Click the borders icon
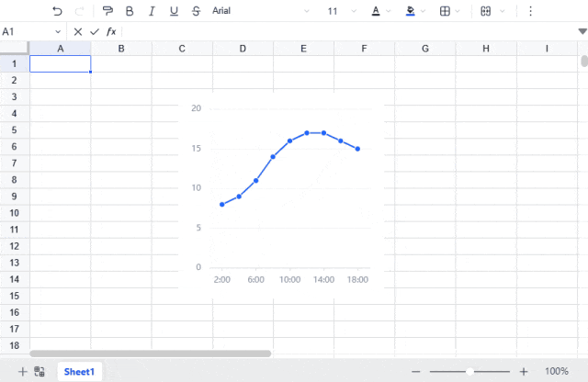Screen dimensions: 588x382 (x=445, y=11)
